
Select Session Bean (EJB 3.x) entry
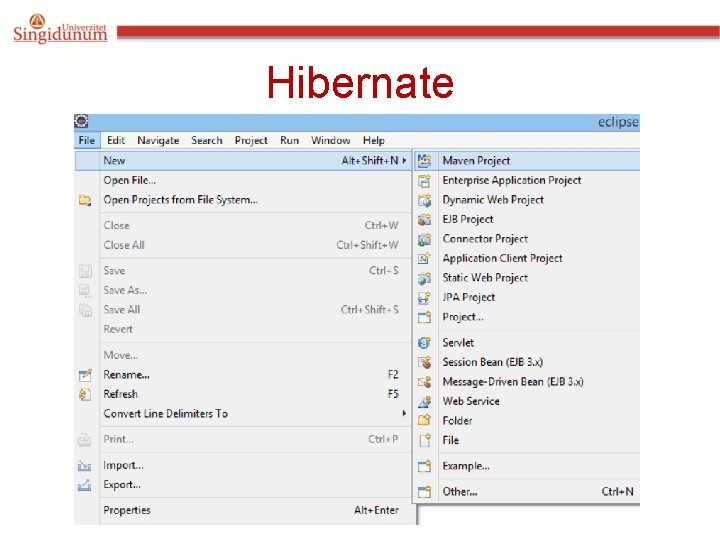pos(527,362)
